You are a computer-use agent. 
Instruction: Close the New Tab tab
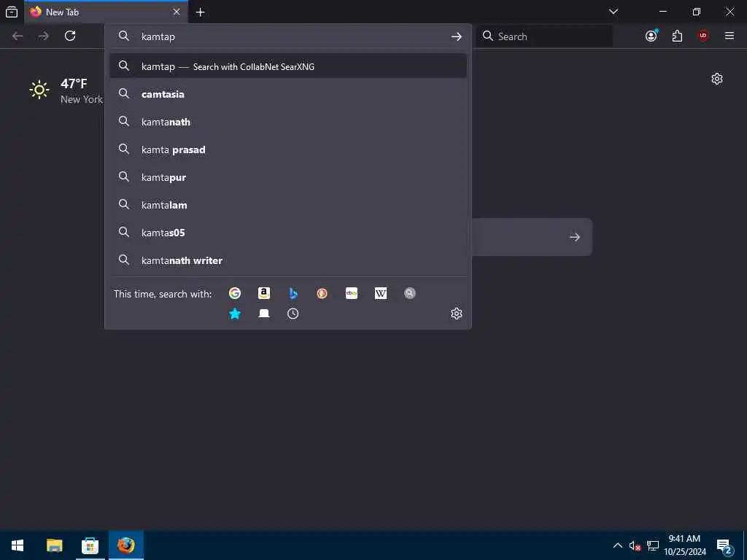click(177, 12)
